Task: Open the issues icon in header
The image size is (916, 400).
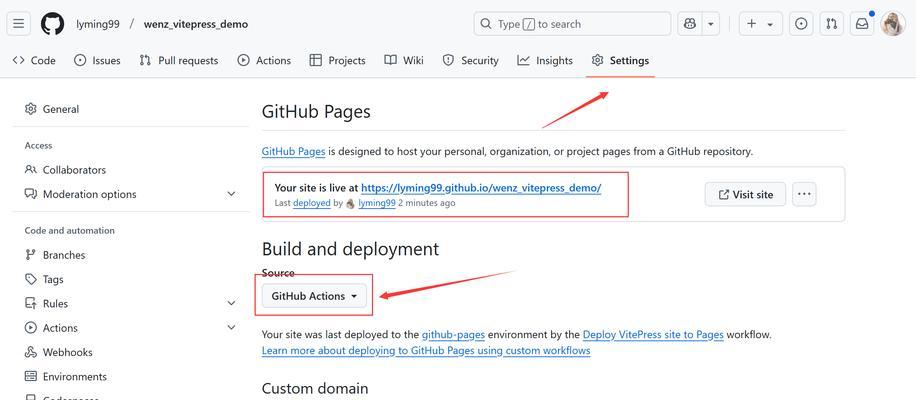Action: pyautogui.click(x=802, y=24)
